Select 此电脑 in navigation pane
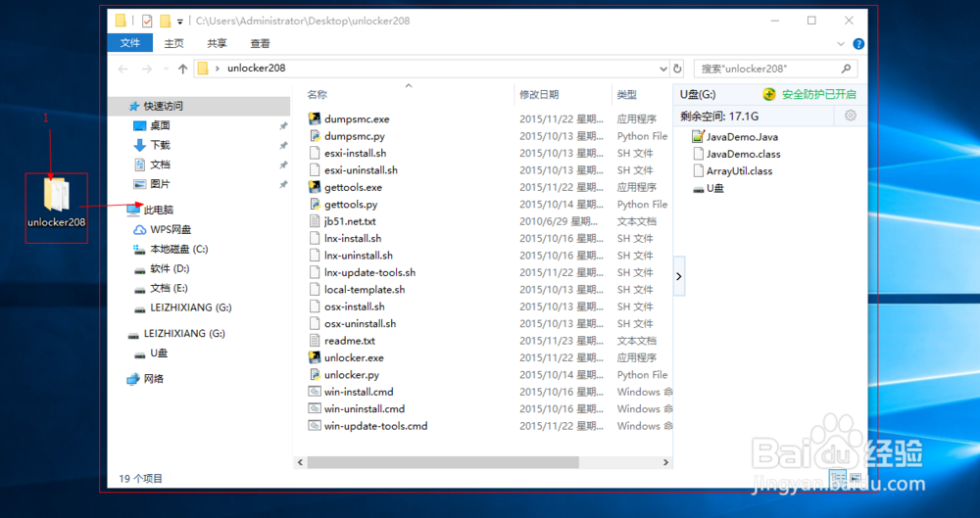Viewport: 980px width, 518px height. pyautogui.click(x=150, y=210)
